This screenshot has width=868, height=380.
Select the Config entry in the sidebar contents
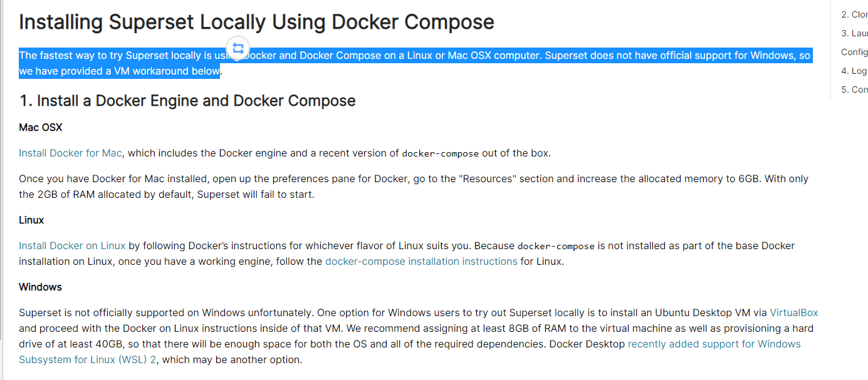pos(854,52)
